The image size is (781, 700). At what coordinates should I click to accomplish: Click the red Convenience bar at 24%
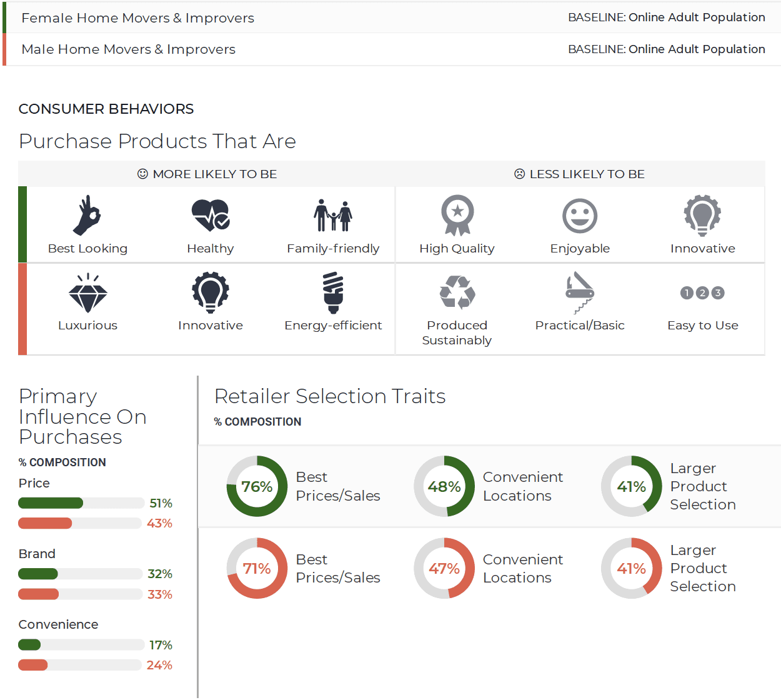(x=33, y=664)
